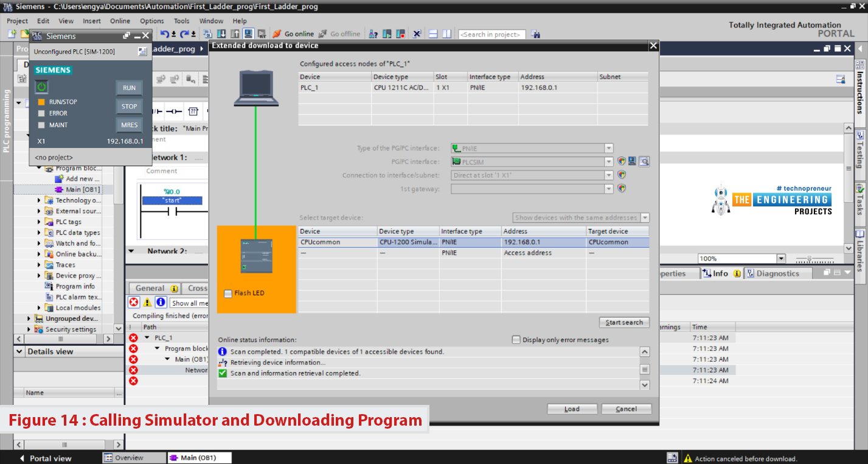
Task: Click the Load button
Action: coord(572,409)
